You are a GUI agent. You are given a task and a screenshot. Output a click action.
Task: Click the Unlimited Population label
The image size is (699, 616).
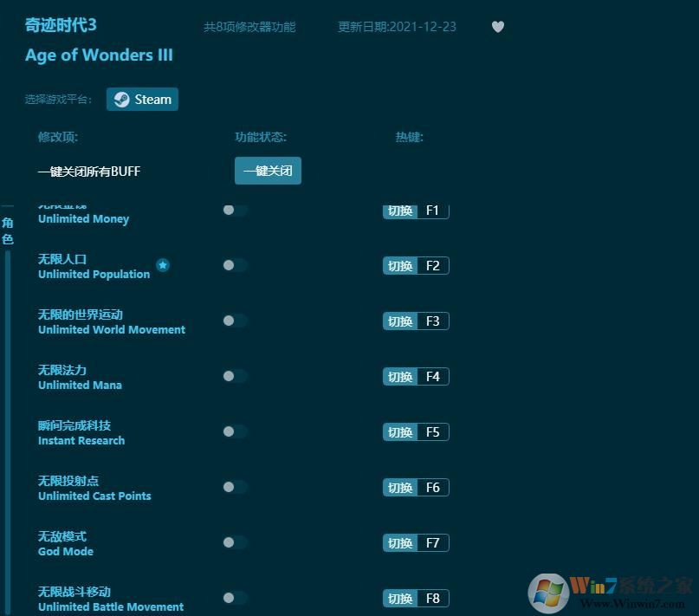click(x=94, y=275)
